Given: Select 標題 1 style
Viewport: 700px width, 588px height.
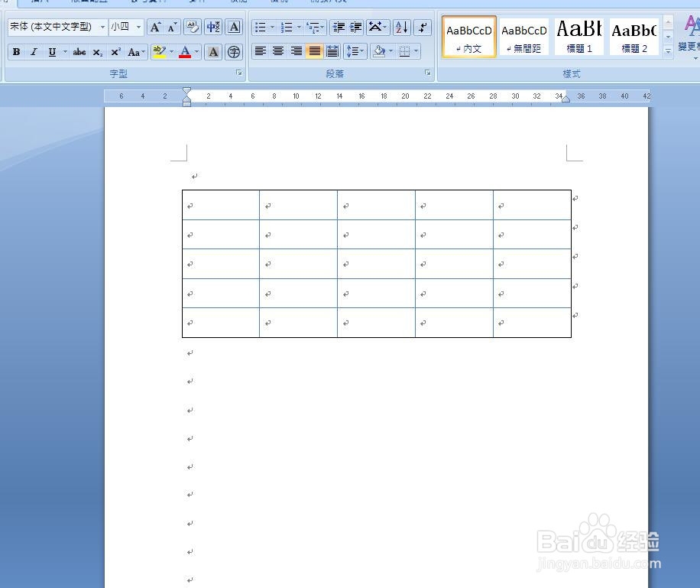Looking at the screenshot, I should (579, 37).
